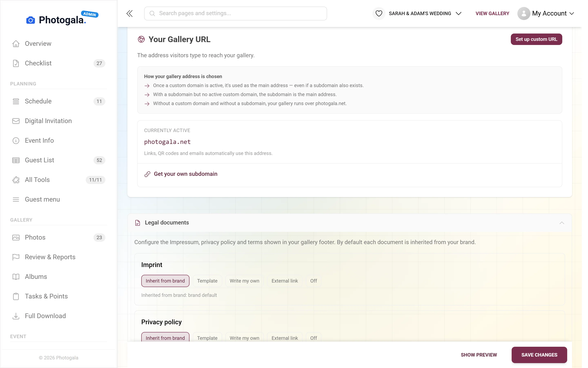This screenshot has height=368, width=588.
Task: Collapse sidebar with double chevron icon
Action: [x=129, y=13]
